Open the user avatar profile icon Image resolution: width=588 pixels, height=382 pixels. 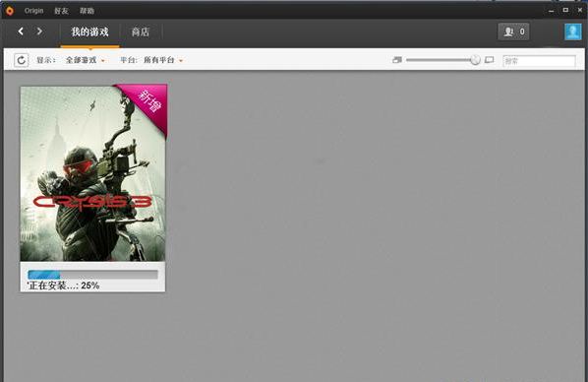[573, 32]
